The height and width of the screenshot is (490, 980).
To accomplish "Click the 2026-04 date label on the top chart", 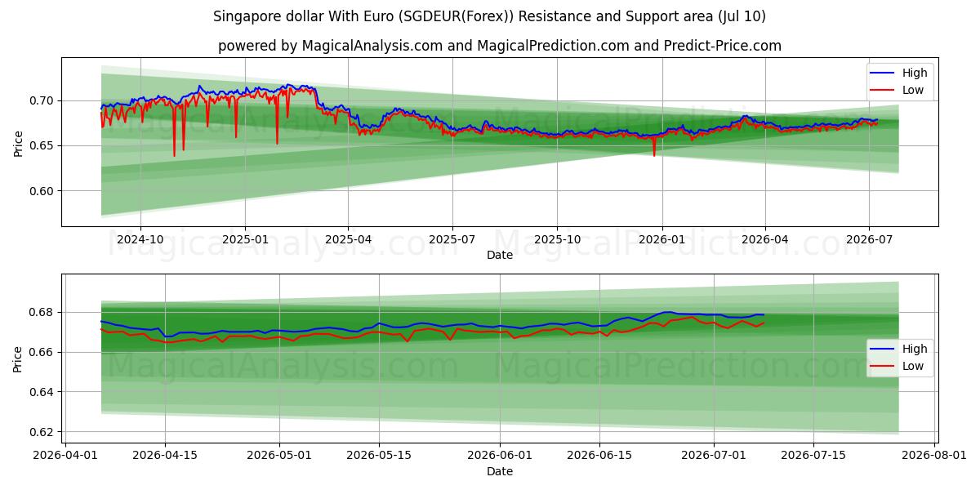I will (x=765, y=239).
